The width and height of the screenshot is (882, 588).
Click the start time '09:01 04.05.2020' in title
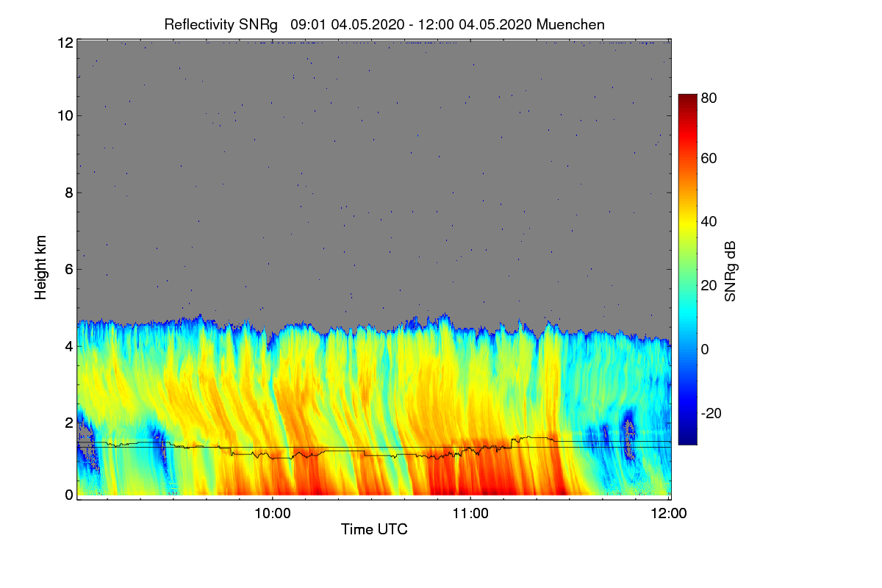(x=347, y=24)
